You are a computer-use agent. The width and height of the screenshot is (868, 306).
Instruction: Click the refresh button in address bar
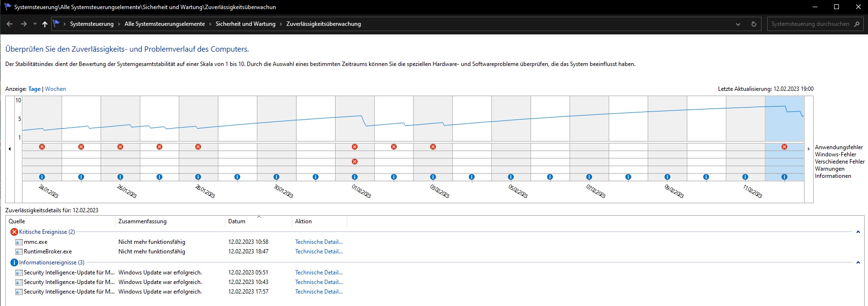(754, 24)
